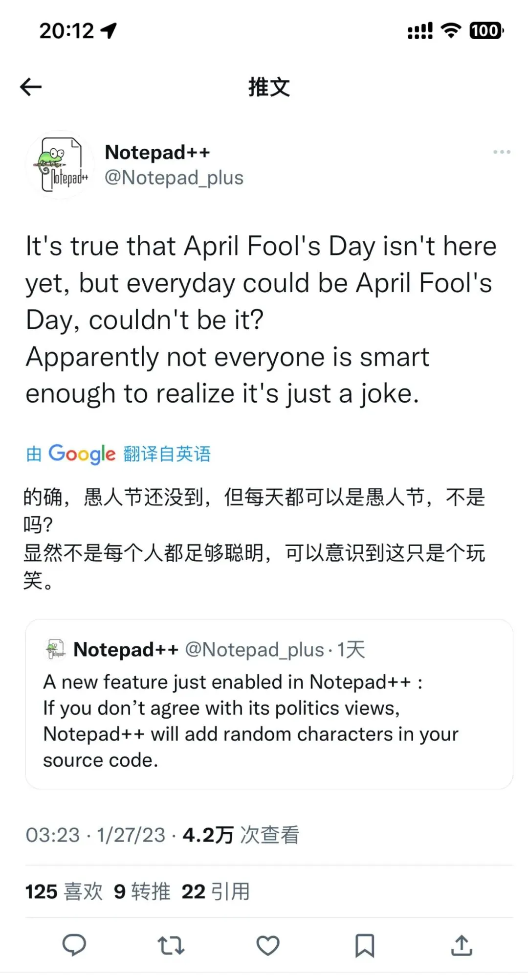Tap the Notepad++ profile avatar
This screenshot has width=528, height=980.
pyautogui.click(x=60, y=165)
